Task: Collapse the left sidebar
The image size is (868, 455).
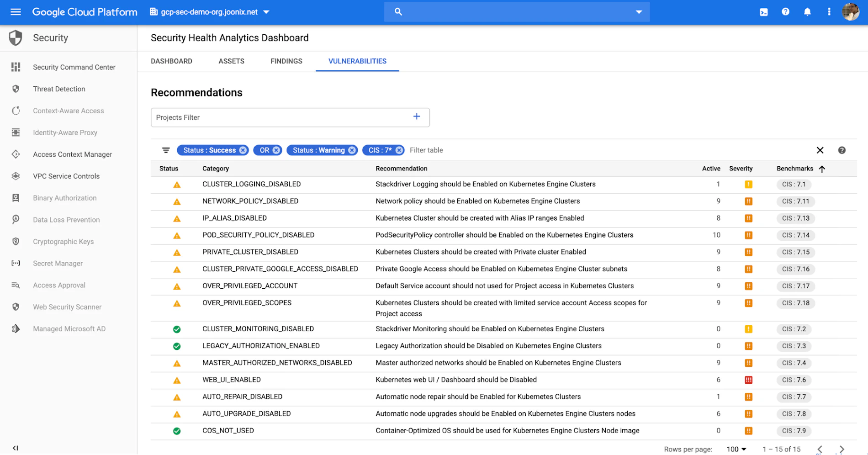Action: tap(16, 448)
